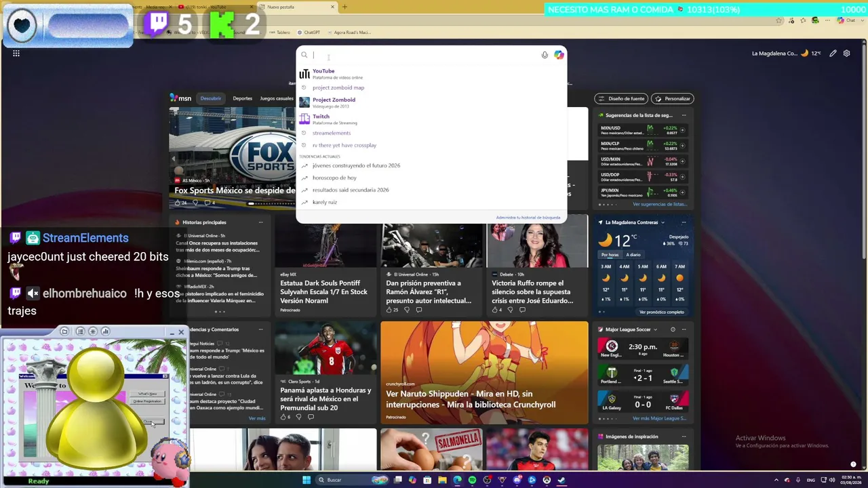This screenshot has height=488, width=868.
Task: Open more options for Tendencias y Comentarios
Action: click(x=260, y=329)
